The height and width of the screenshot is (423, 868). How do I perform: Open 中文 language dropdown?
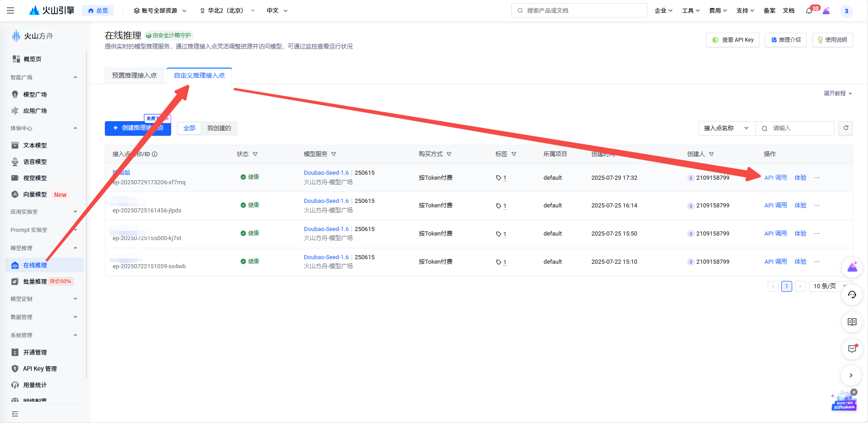(x=277, y=10)
